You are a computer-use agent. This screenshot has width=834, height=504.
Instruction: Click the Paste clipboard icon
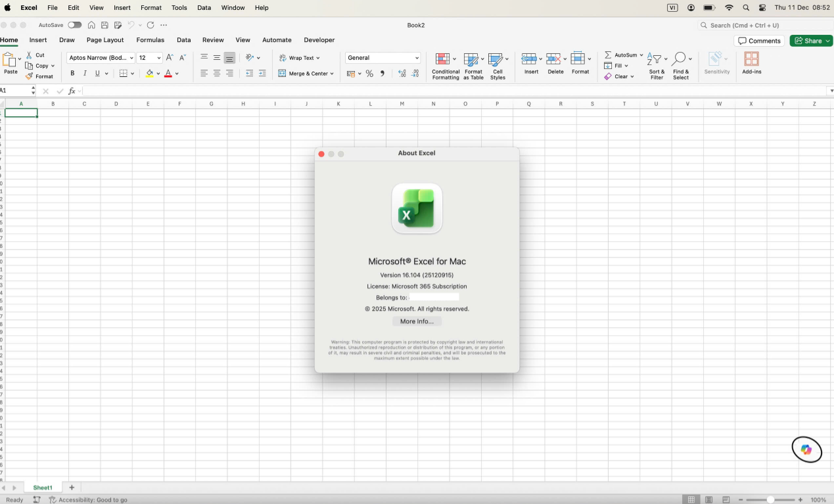pos(11,60)
